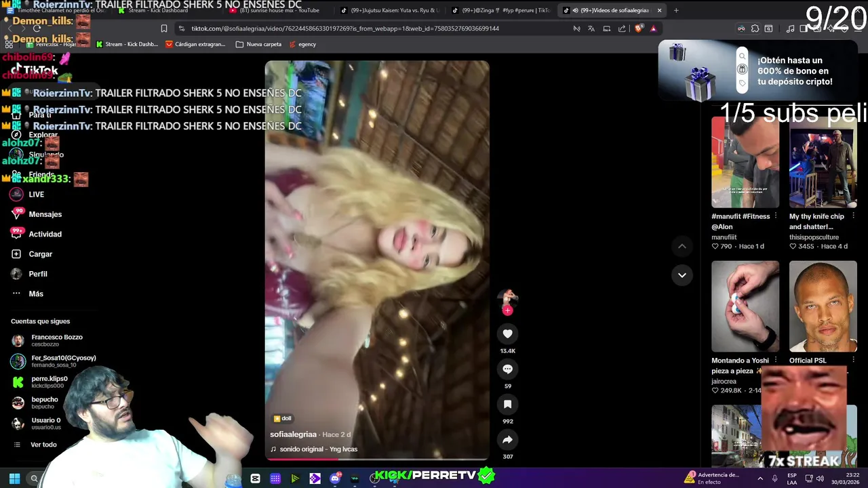Open the extensions puzzle icon
This screenshot has width=868, height=488.
click(x=755, y=28)
